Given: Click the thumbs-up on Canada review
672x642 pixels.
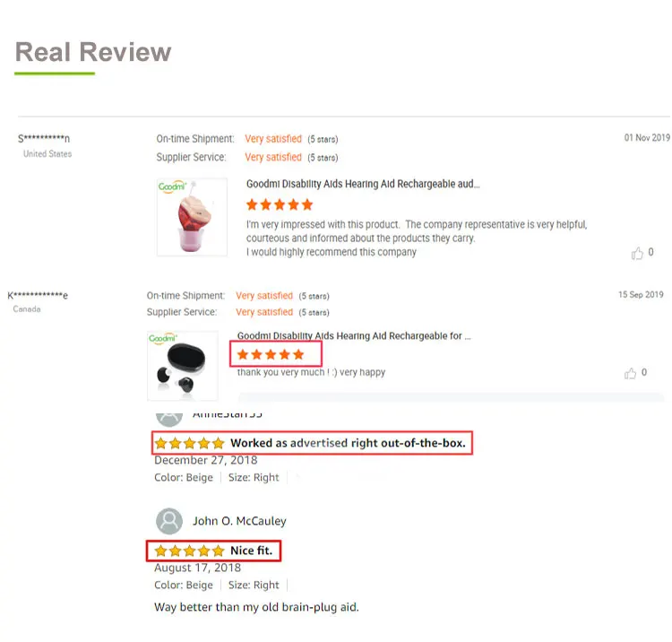Looking at the screenshot, I should coord(630,373).
